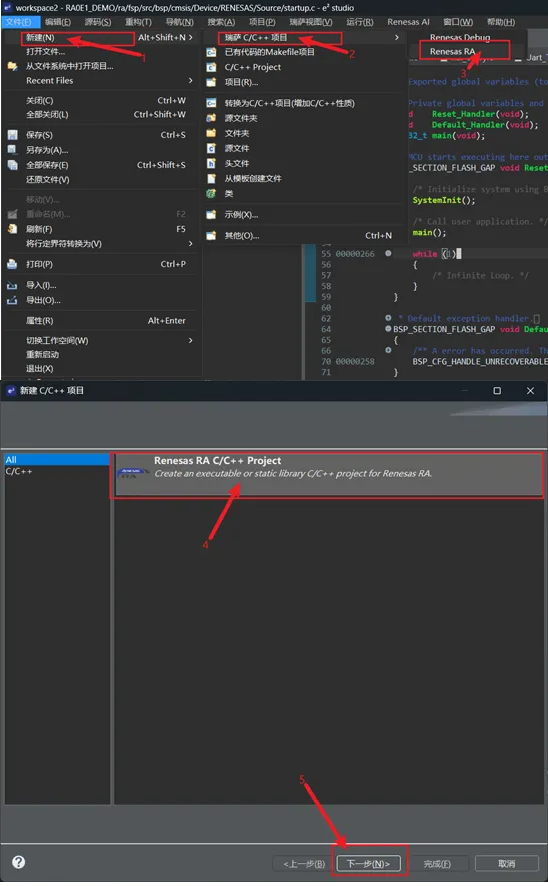Click the refresh icon beside 刷新(F)
This screenshot has width=548, height=886.
pyautogui.click(x=12, y=229)
